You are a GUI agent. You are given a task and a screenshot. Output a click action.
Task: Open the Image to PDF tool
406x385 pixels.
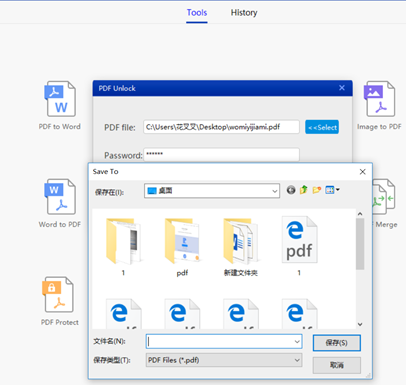point(380,105)
